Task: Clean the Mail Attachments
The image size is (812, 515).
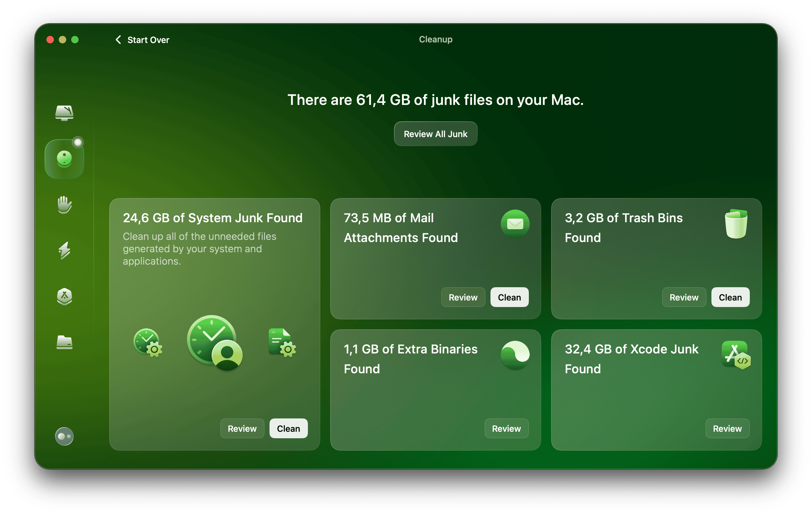Action: click(509, 297)
